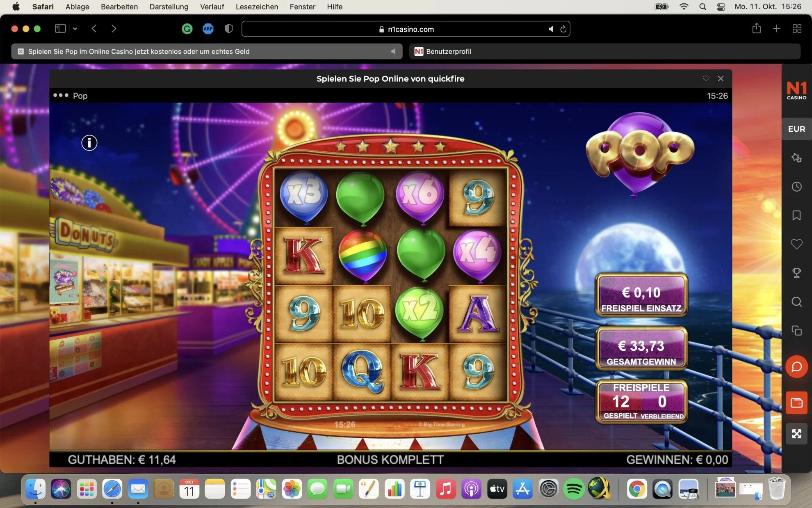
Task: Open Finder from the Dock
Action: (x=36, y=489)
